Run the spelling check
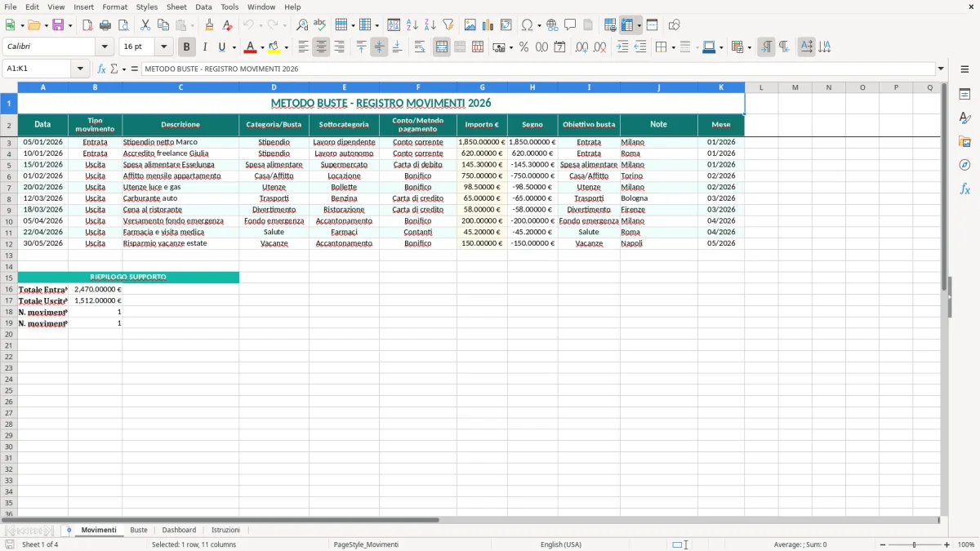This screenshot has width=980, height=551. 320,25
